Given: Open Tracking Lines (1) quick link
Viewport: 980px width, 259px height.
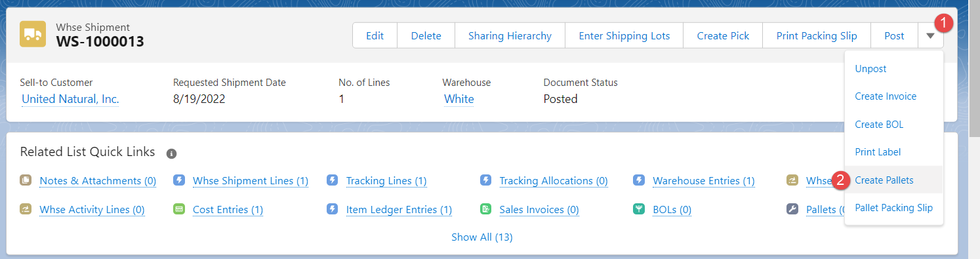Looking at the screenshot, I should tap(386, 180).
